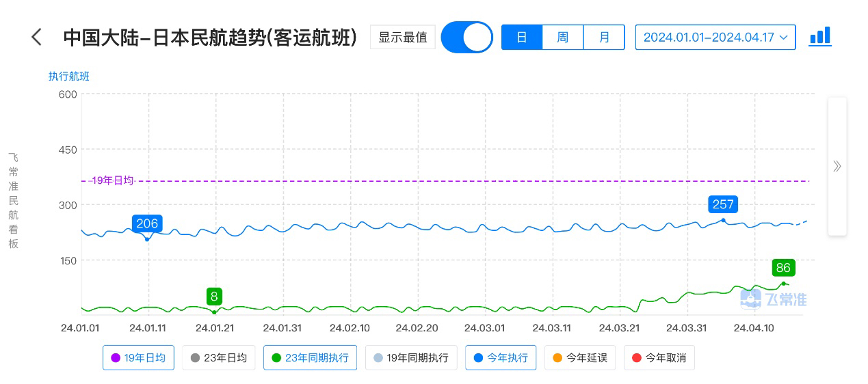Click the 206 minimum value marker

coord(147,223)
